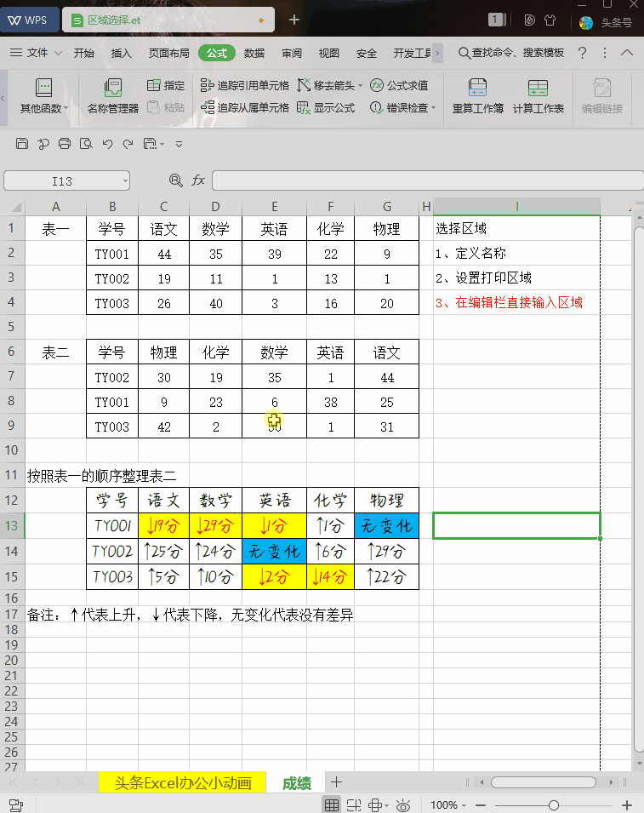This screenshot has width=644, height=813.
Task: Open the 开始 ribbon tab
Action: tap(84, 53)
